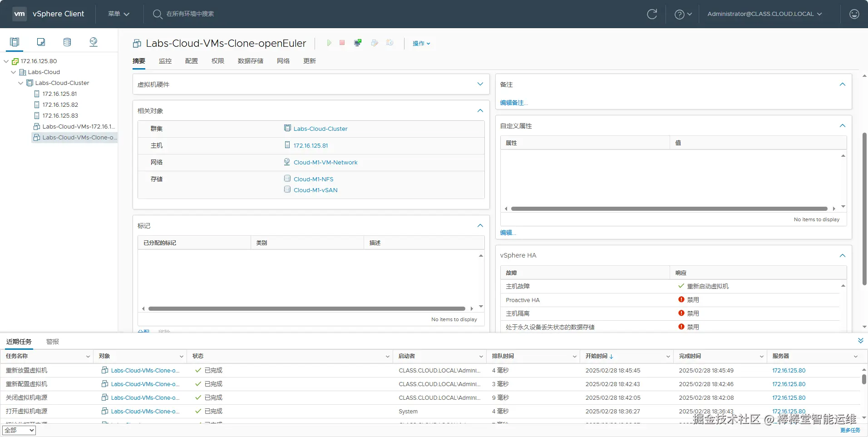Image resolution: width=868 pixels, height=437 pixels.
Task: Open the 菜单 dropdown
Action: (119, 14)
